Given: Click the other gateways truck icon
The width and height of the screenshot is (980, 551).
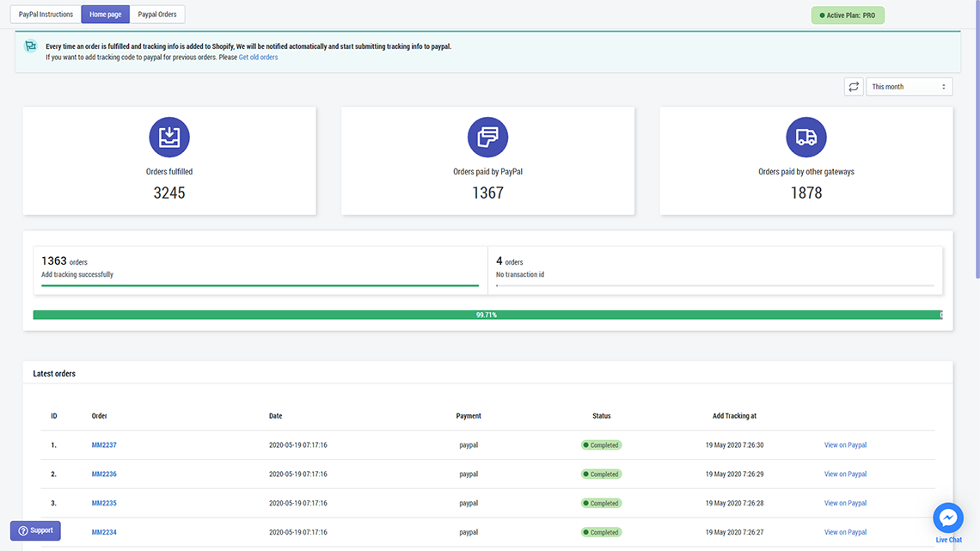Looking at the screenshot, I should click(806, 137).
